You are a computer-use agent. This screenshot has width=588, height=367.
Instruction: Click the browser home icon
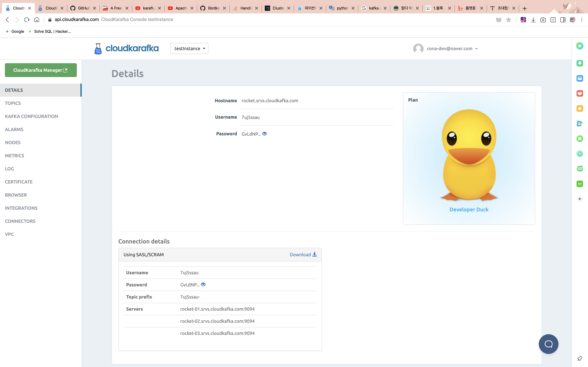click(x=37, y=20)
